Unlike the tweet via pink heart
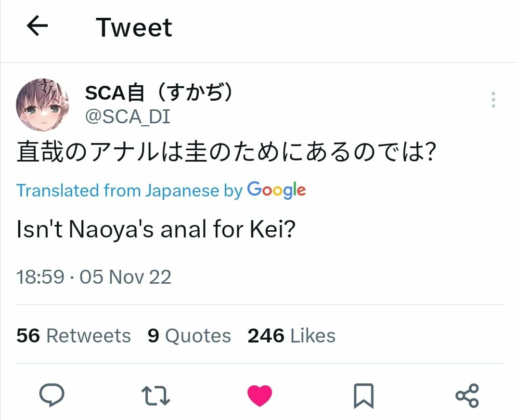This screenshot has width=516, height=420. (260, 395)
